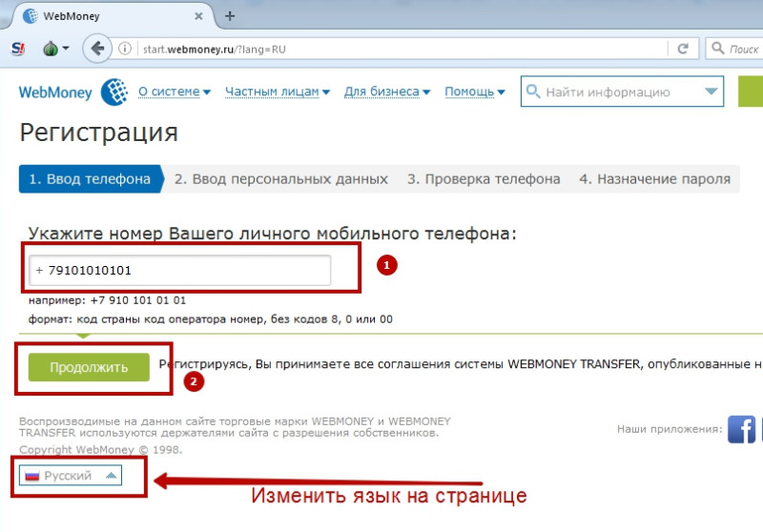Screen dimensions: 763x532
Task: Select step 4. Назначение пароля
Action: click(x=654, y=179)
